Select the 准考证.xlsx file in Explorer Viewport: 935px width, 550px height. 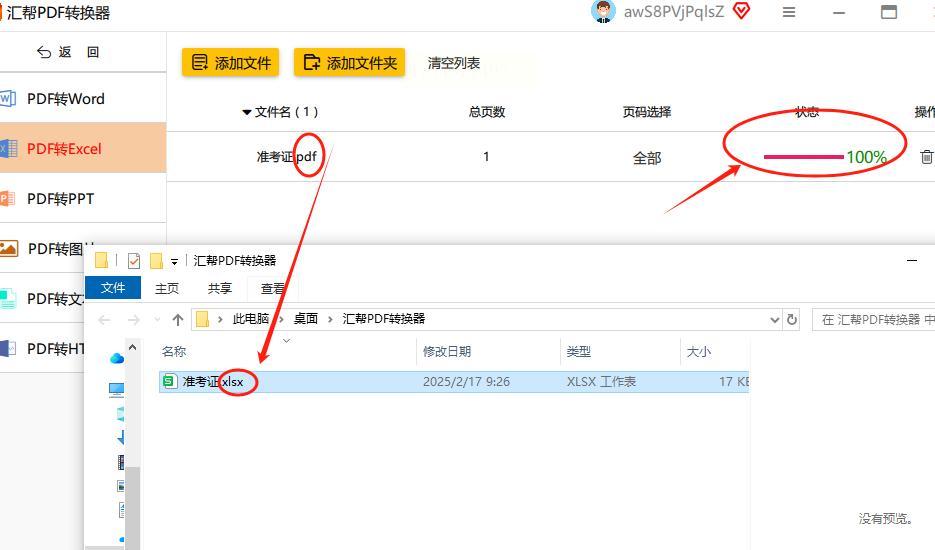[454, 382]
